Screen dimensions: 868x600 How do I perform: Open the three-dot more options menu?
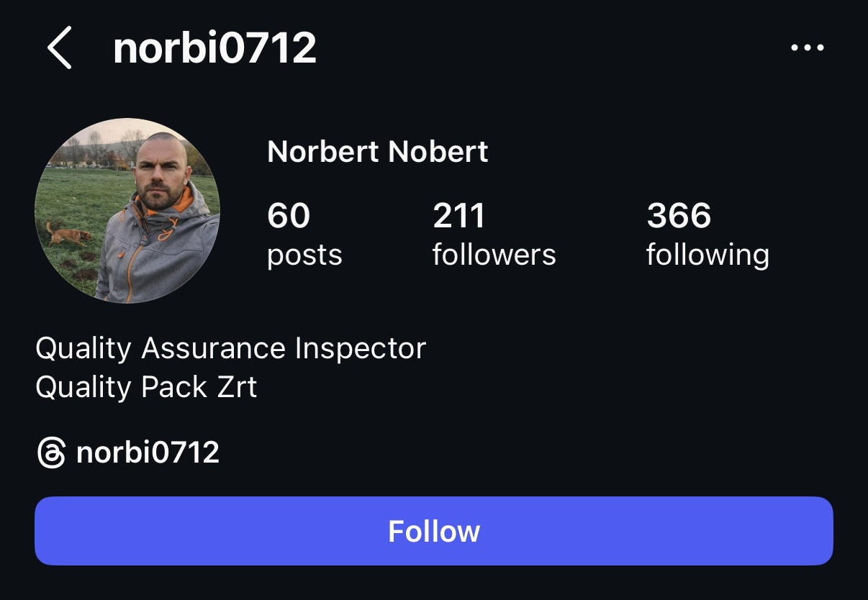tap(807, 48)
